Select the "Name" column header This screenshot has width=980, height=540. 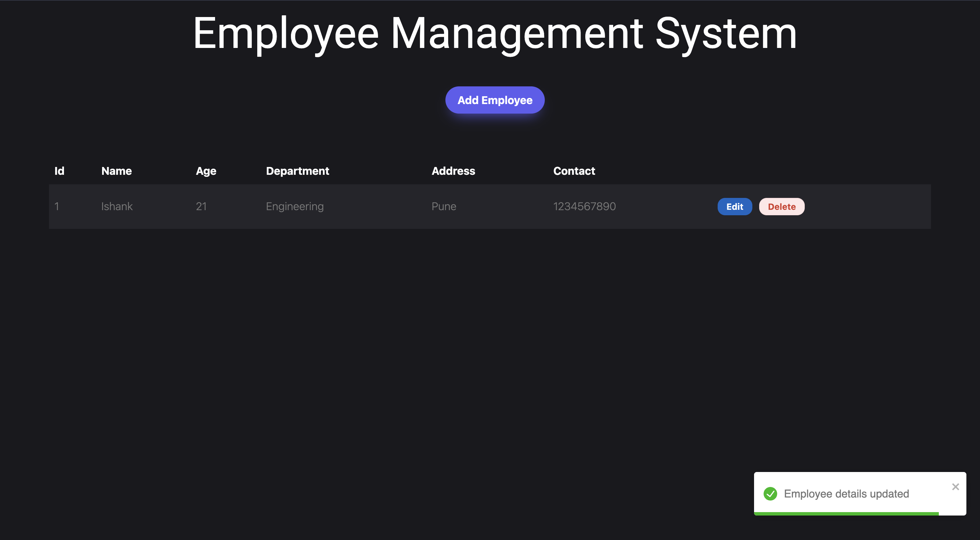pyautogui.click(x=116, y=171)
